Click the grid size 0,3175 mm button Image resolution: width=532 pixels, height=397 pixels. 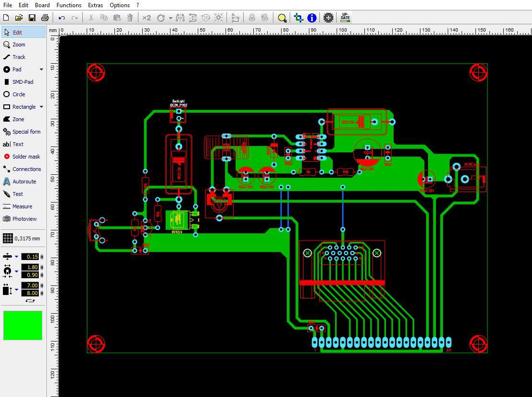[23, 238]
